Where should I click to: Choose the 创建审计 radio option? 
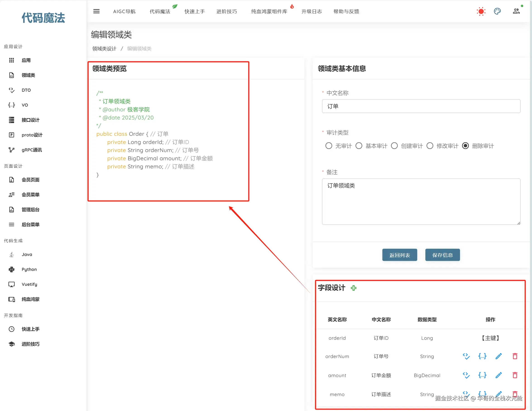click(394, 146)
